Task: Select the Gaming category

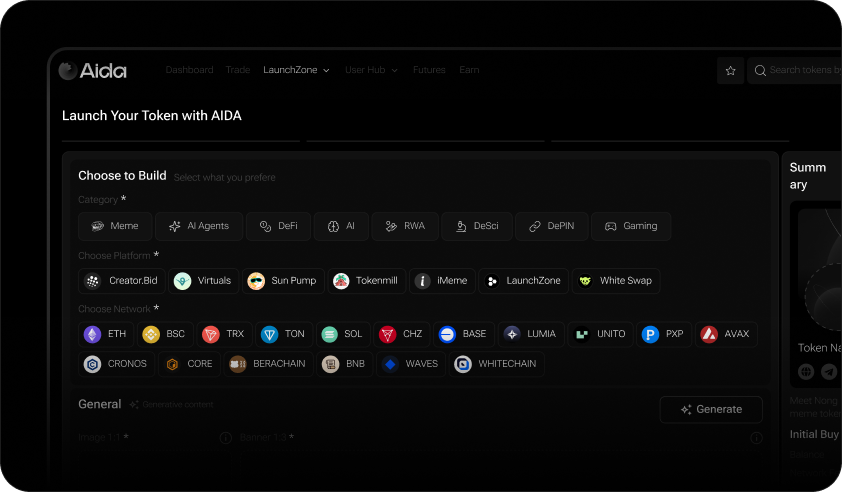Action: point(631,226)
